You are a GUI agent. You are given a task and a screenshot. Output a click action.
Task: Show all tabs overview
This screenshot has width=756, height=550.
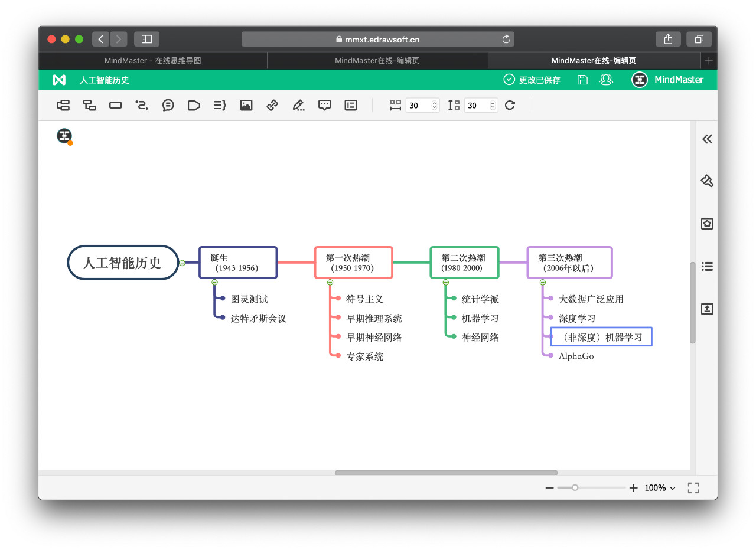tap(699, 39)
